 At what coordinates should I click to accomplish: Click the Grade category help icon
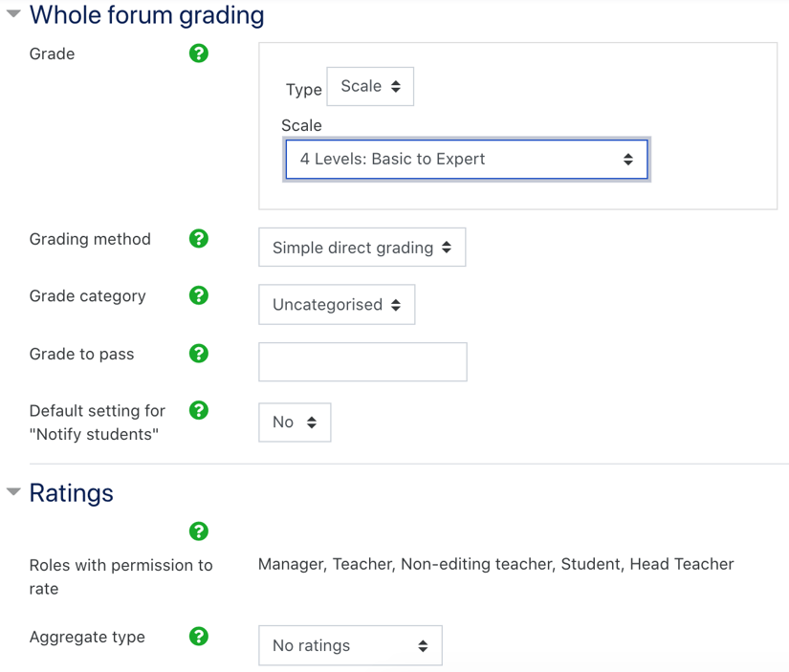click(x=198, y=295)
